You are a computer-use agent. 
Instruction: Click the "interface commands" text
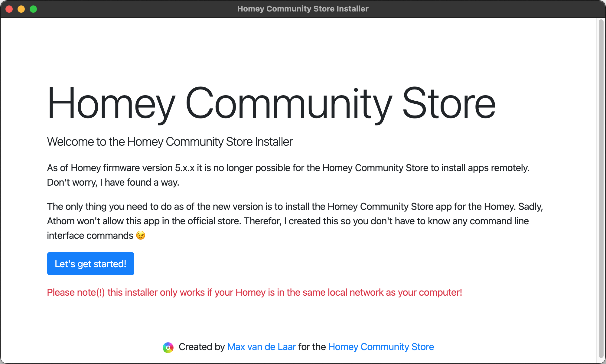90,236
